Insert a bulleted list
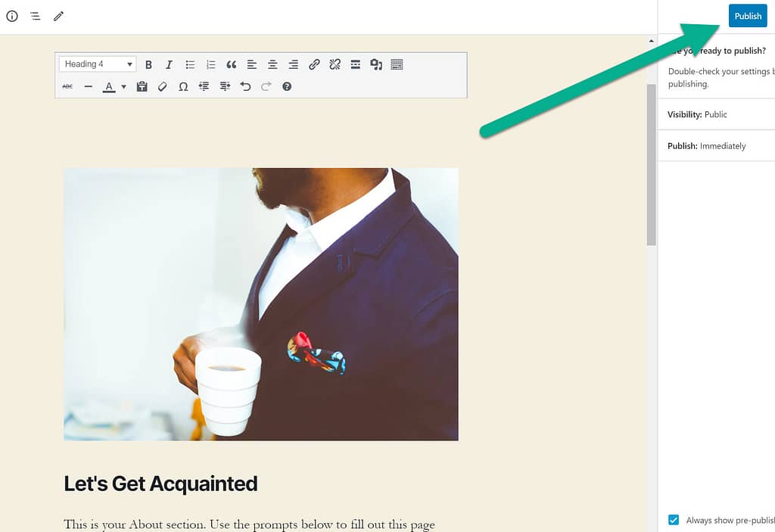The image size is (775, 532). pyautogui.click(x=190, y=64)
